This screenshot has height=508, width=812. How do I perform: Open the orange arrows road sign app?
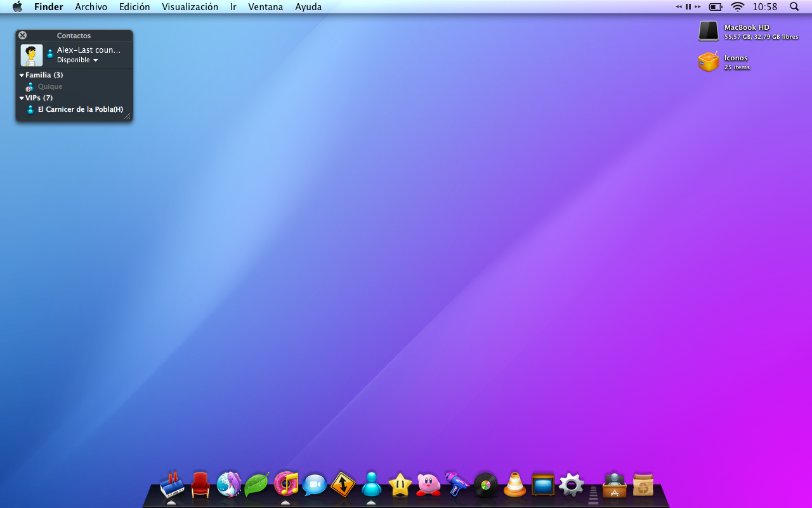(343, 485)
